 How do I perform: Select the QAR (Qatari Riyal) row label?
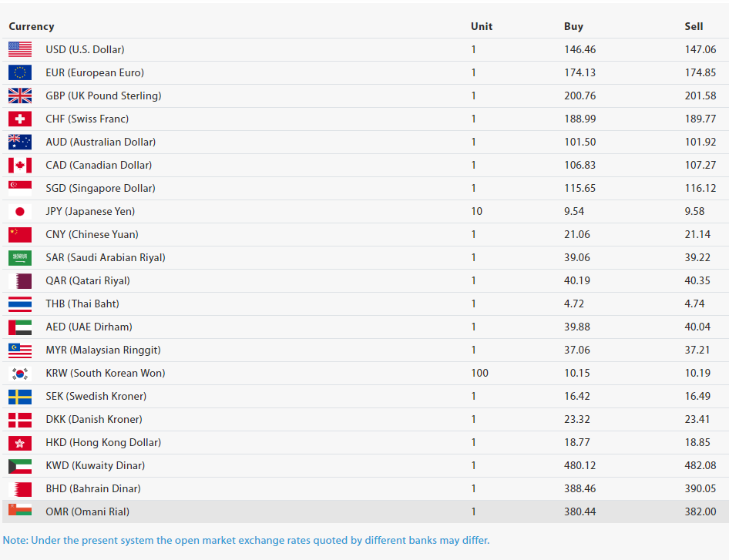point(88,280)
